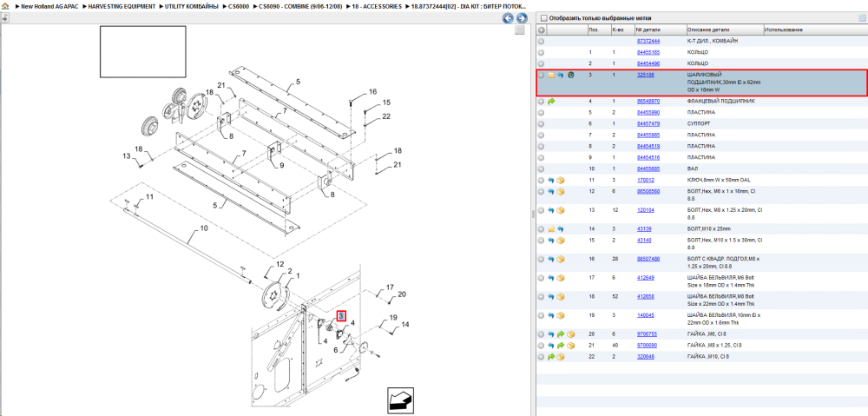
Task: Open part number link 87372444
Action: [648, 42]
